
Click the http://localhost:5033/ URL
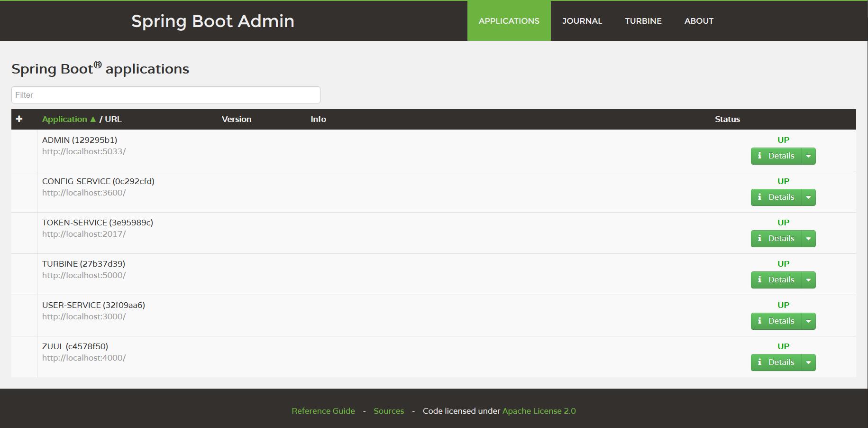84,151
